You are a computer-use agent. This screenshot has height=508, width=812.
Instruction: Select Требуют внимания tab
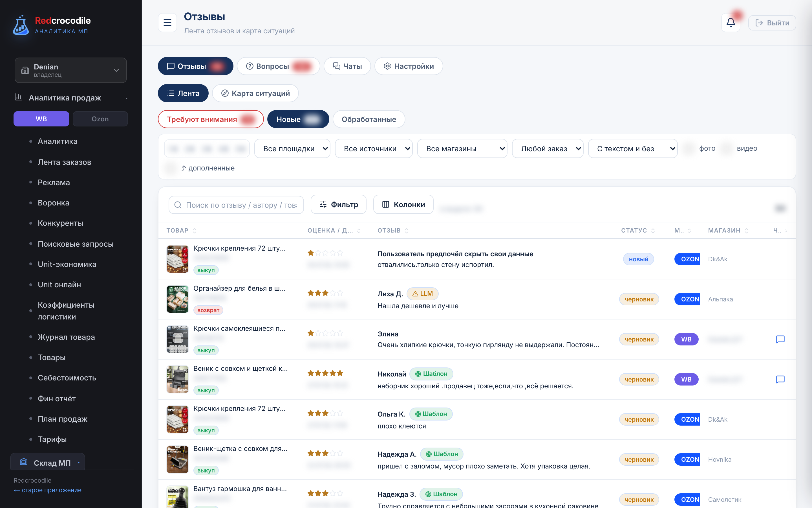tap(211, 119)
